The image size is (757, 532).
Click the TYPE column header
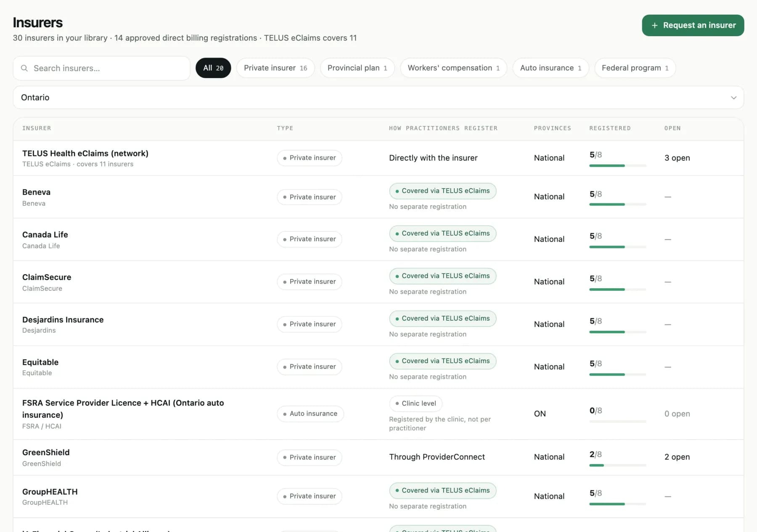[x=285, y=128]
